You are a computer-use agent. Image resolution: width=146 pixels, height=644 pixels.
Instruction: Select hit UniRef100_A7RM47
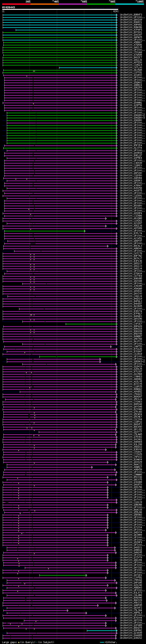pos(131,186)
